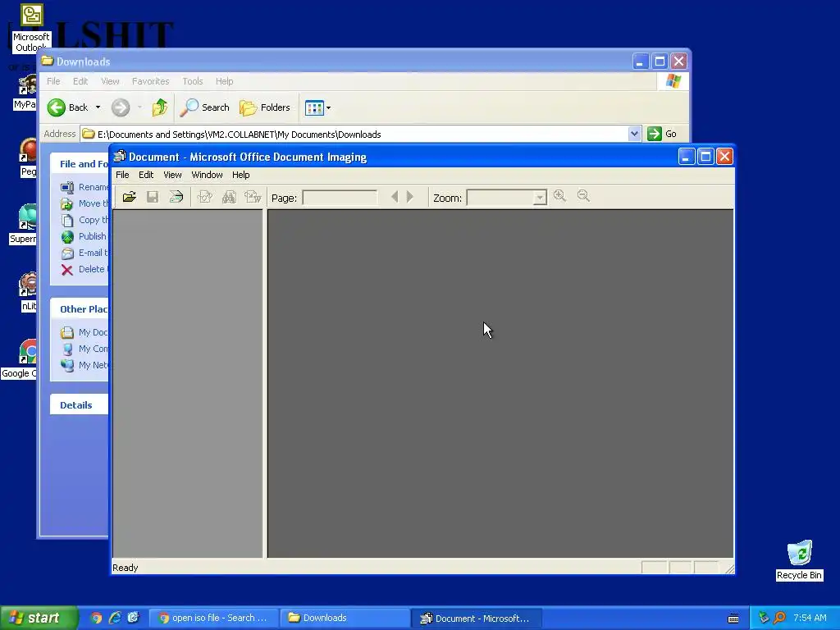The image size is (840, 630).
Task: Click the Scan New Document toolbar icon
Action: (176, 197)
